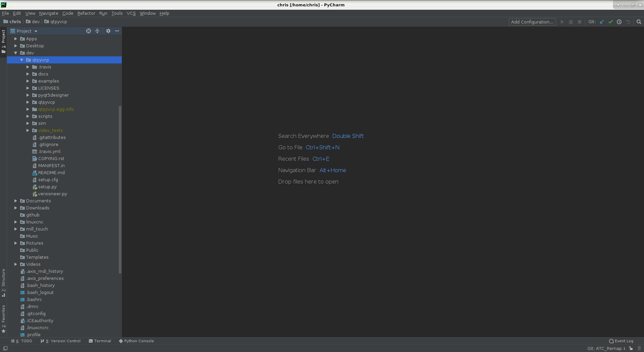Open Event Log
Screen dimensions: 644x352
(621, 341)
